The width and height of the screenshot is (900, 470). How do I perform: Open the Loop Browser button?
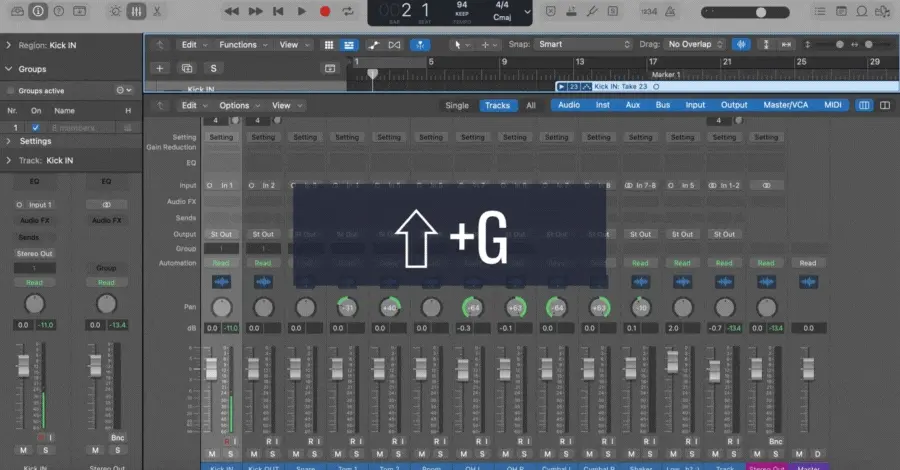[862, 11]
